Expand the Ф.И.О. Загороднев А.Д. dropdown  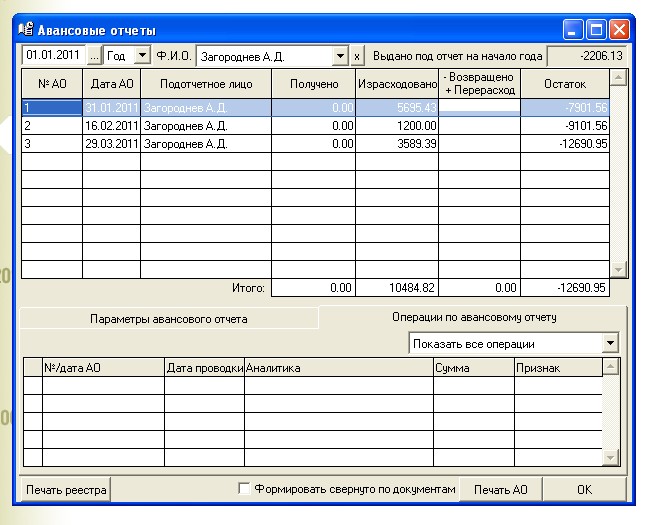pos(341,57)
